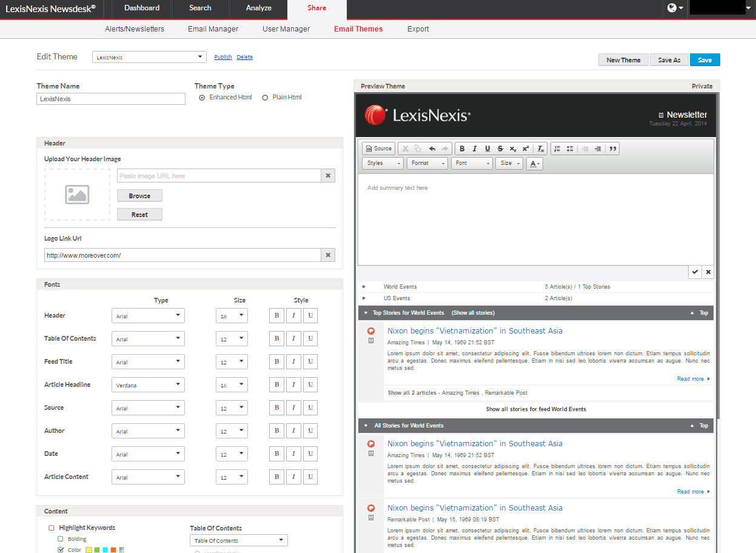Image resolution: width=756 pixels, height=553 pixels.
Task: Click the blue Save button
Action: (x=704, y=60)
